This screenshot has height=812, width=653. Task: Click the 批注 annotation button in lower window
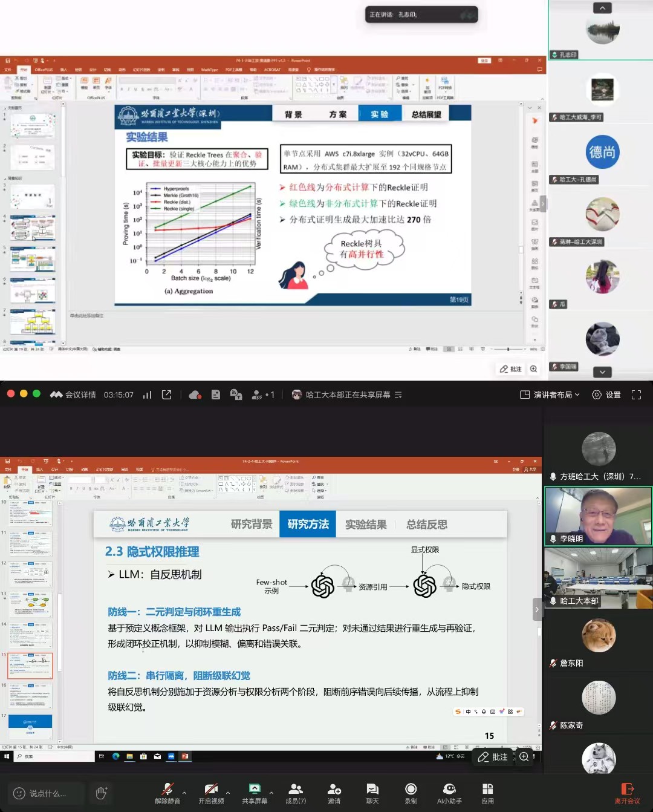coord(493,757)
